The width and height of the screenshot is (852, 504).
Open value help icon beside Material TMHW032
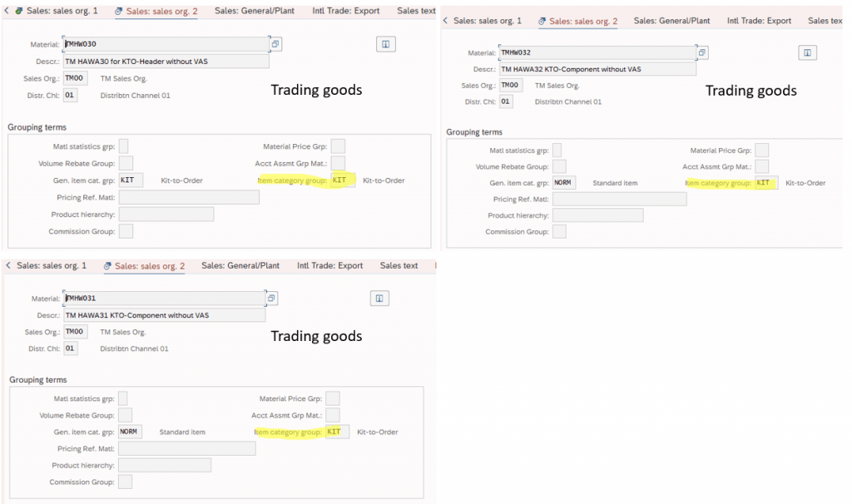(702, 52)
